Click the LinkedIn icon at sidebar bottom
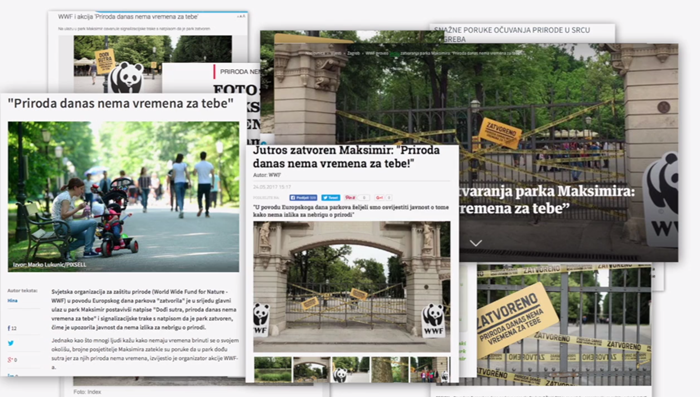Viewport: 700px width, 397px height. coord(12,375)
